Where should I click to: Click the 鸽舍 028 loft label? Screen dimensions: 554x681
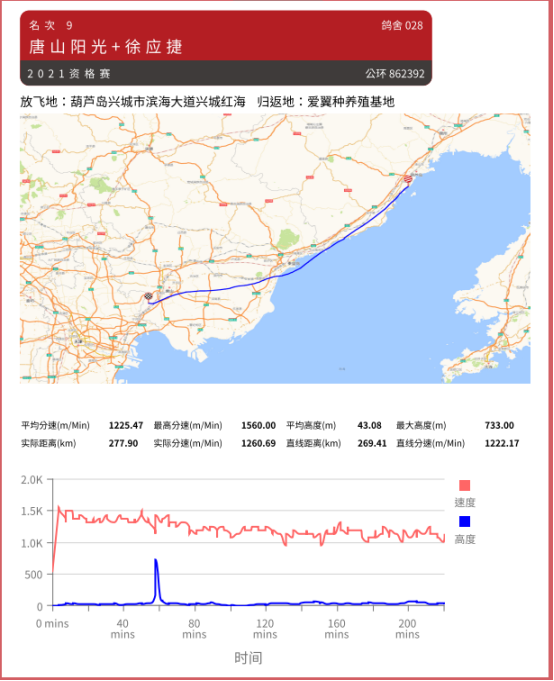[x=402, y=26]
